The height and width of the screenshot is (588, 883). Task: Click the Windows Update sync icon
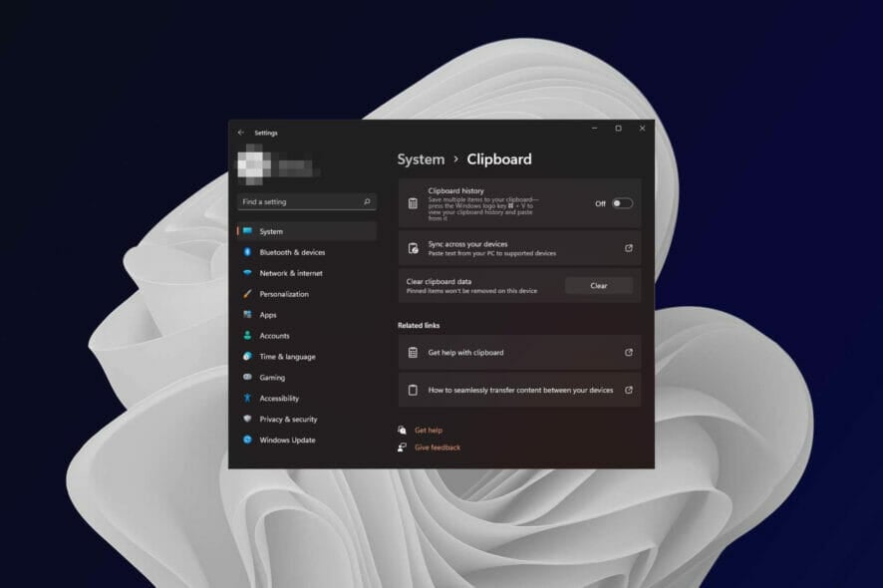(x=247, y=440)
